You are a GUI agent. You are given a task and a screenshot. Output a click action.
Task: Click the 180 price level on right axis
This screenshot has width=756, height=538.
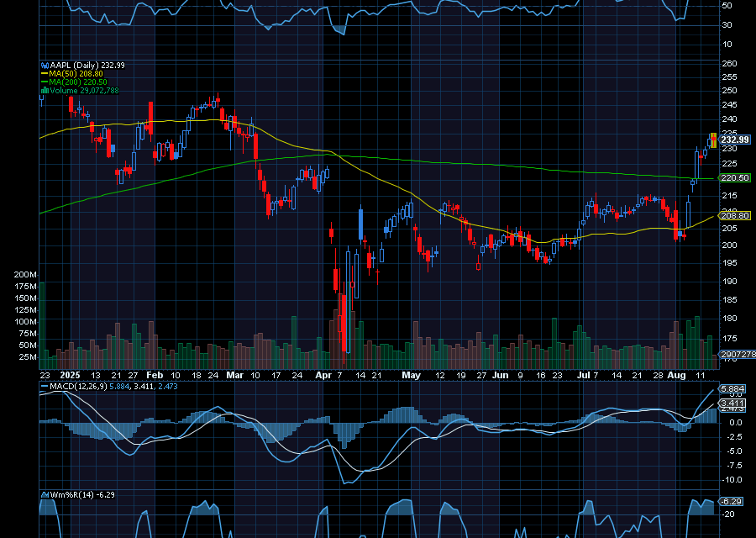tap(729, 319)
